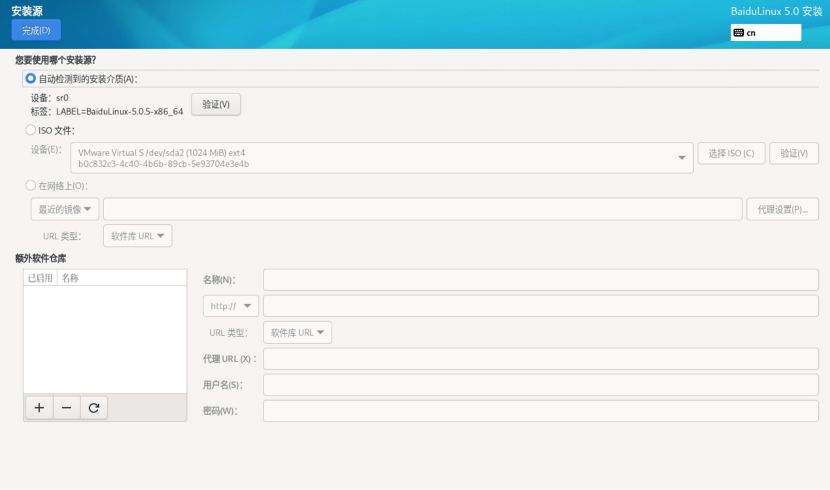This screenshot has height=490, width=830.
Task: Click the repository name input field
Action: (x=541, y=280)
